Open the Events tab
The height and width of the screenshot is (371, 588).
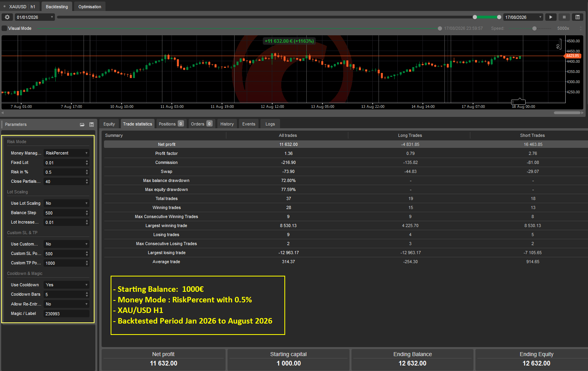[x=249, y=124]
